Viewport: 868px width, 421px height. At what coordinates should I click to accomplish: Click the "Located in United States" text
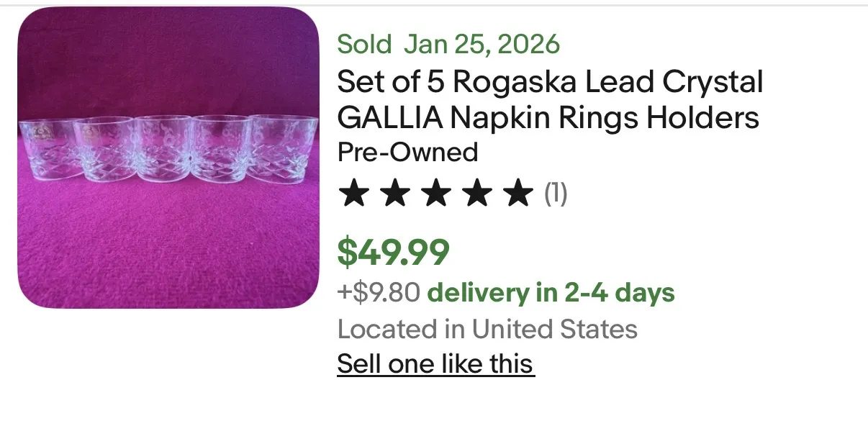[487, 330]
